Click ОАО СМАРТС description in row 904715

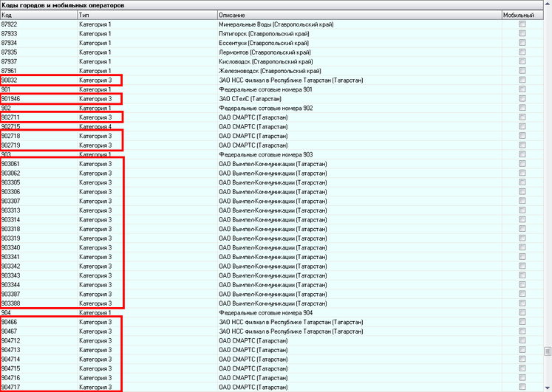click(253, 368)
